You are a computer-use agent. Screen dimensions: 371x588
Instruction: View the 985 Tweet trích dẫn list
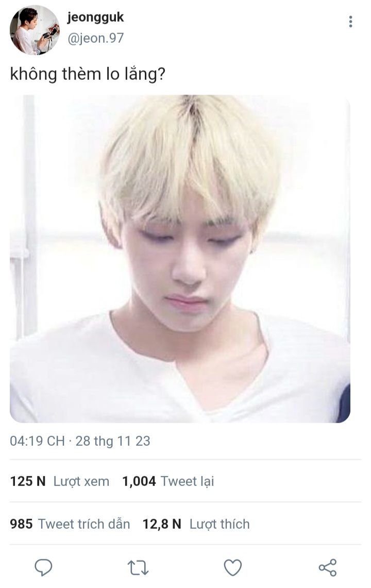coord(70,524)
